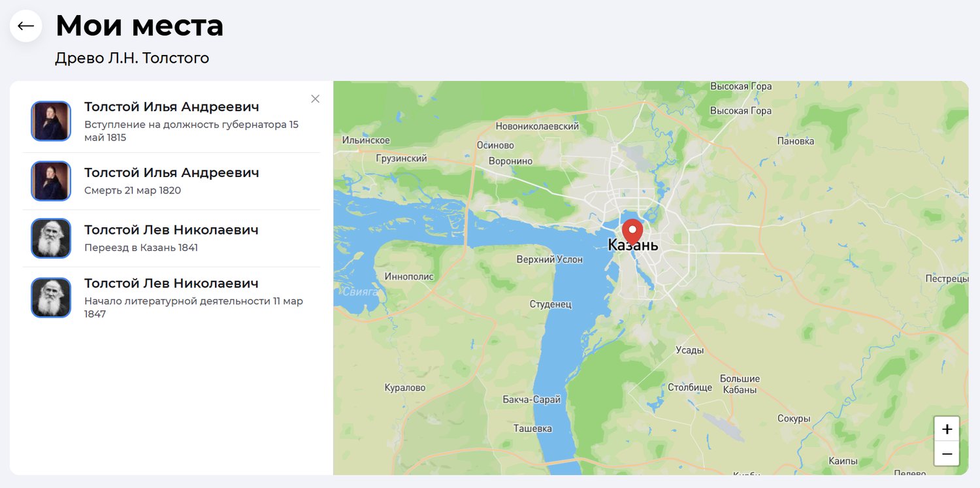
Task: Click the Казань city label on map
Action: coord(632,246)
